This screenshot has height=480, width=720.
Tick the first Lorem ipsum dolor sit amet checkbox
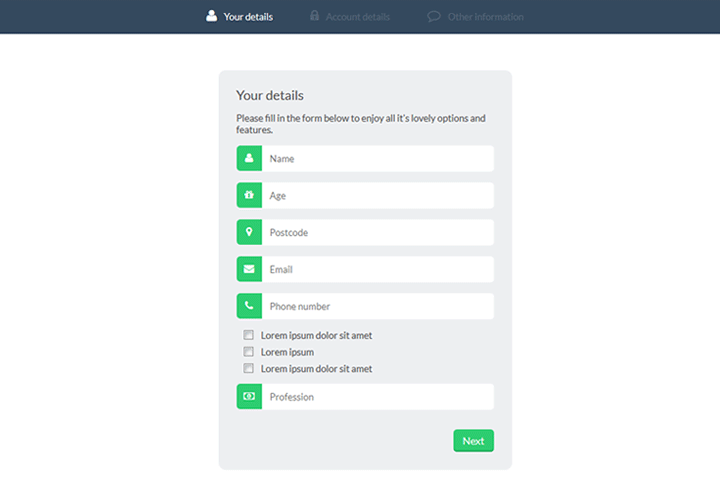tap(248, 336)
